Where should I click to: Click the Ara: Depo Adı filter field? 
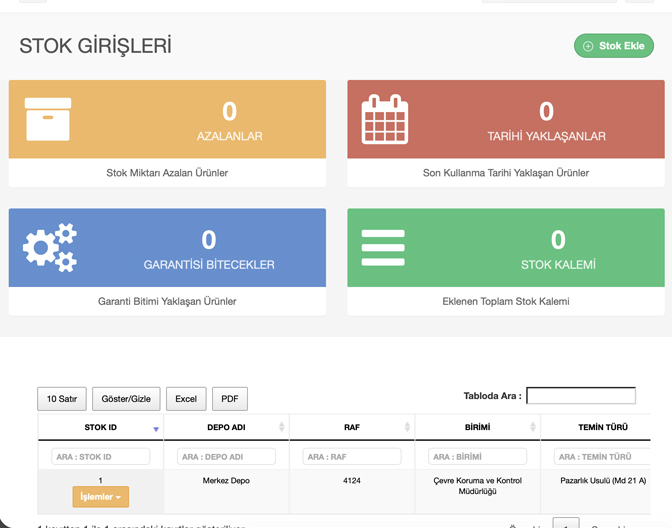click(x=226, y=457)
